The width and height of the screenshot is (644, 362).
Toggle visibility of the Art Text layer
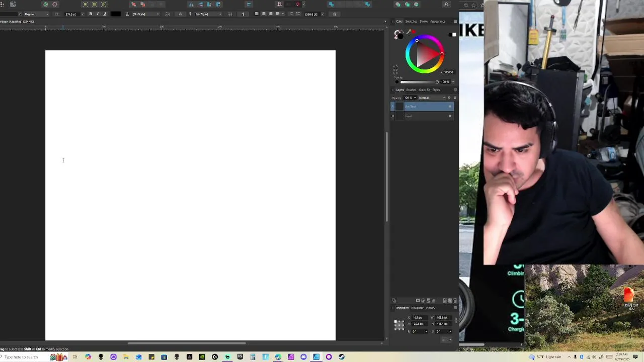(x=450, y=107)
